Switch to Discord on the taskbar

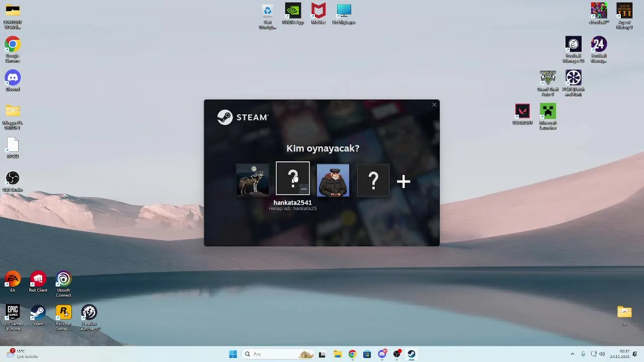382,354
